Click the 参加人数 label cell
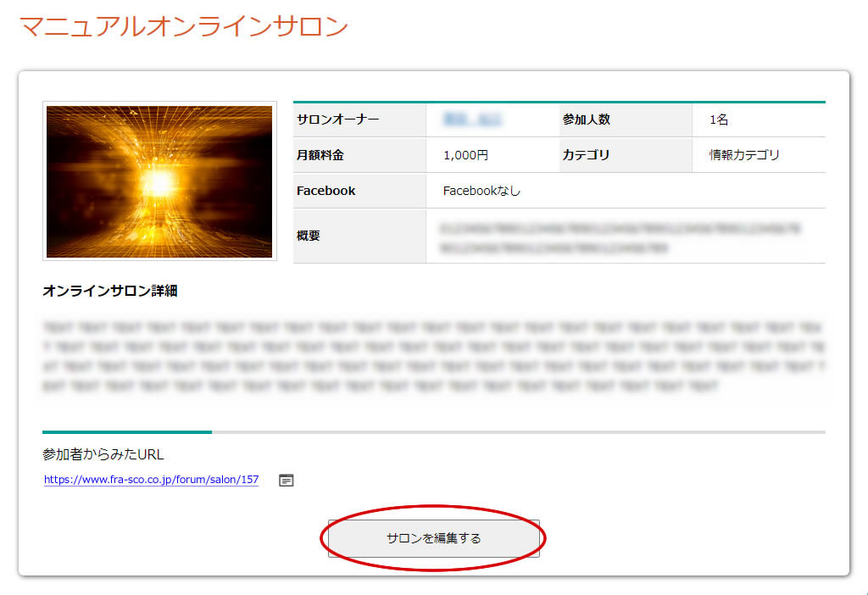868x595 pixels. tap(626, 120)
